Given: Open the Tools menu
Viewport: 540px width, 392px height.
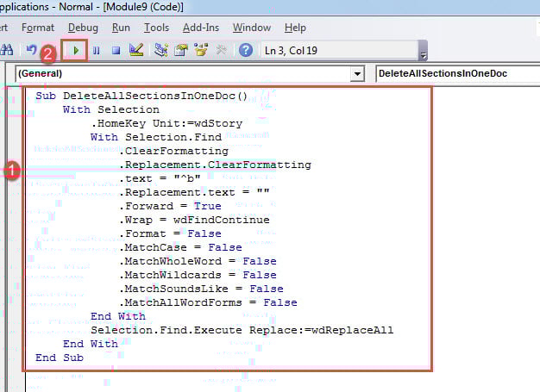Looking at the screenshot, I should [x=156, y=28].
